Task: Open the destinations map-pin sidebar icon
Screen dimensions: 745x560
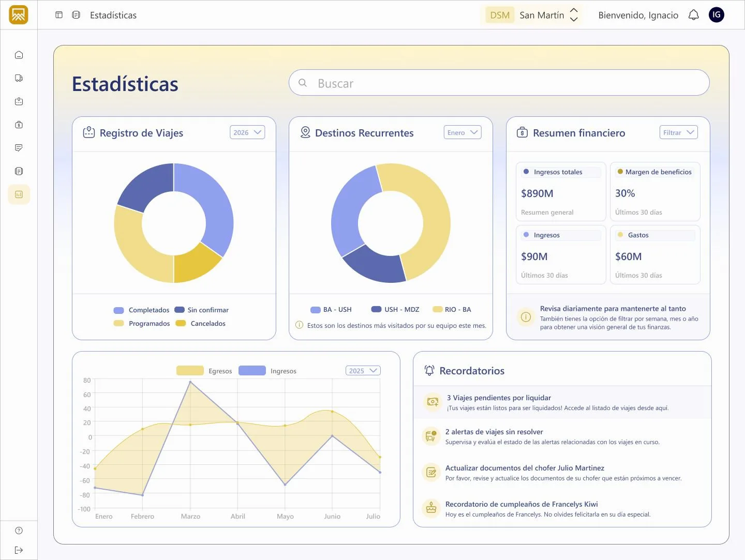Action: (19, 101)
